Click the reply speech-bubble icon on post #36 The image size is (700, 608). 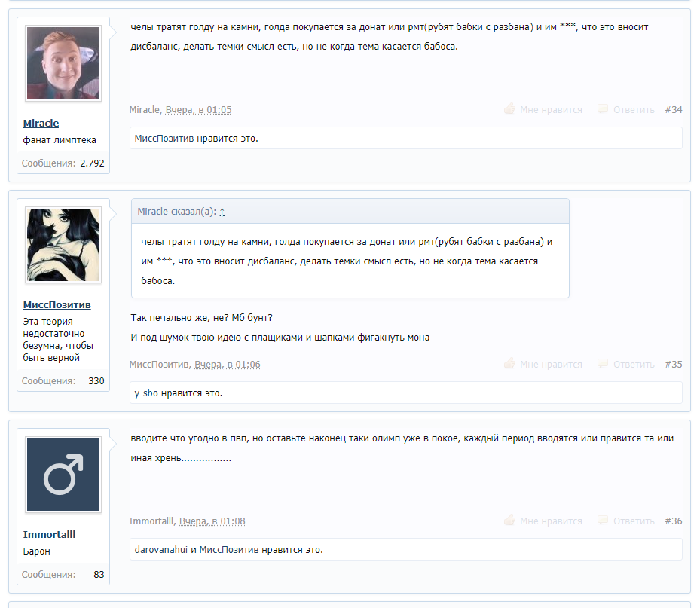click(x=603, y=521)
